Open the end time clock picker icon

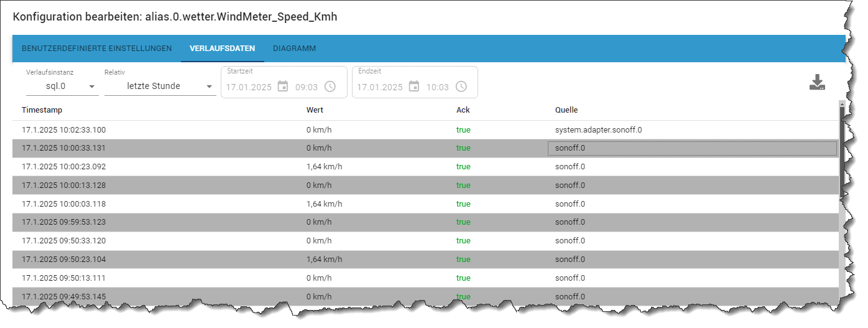[461, 87]
